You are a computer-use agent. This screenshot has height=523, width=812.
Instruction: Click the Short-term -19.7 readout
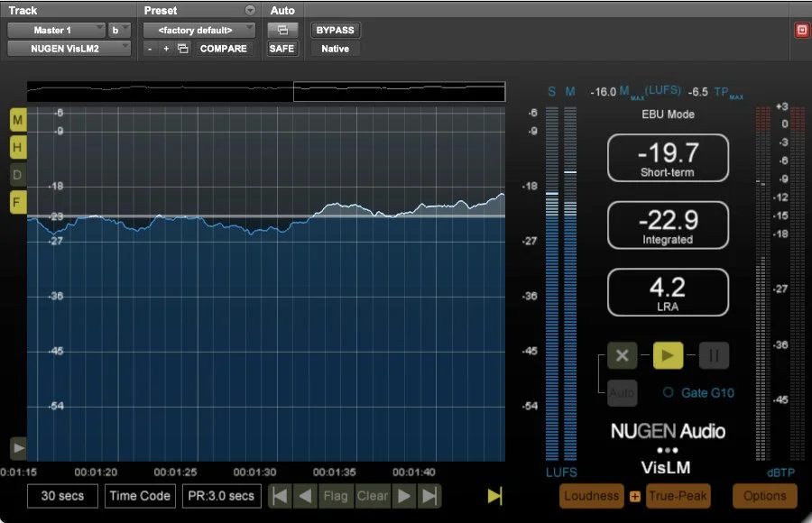tap(668, 158)
